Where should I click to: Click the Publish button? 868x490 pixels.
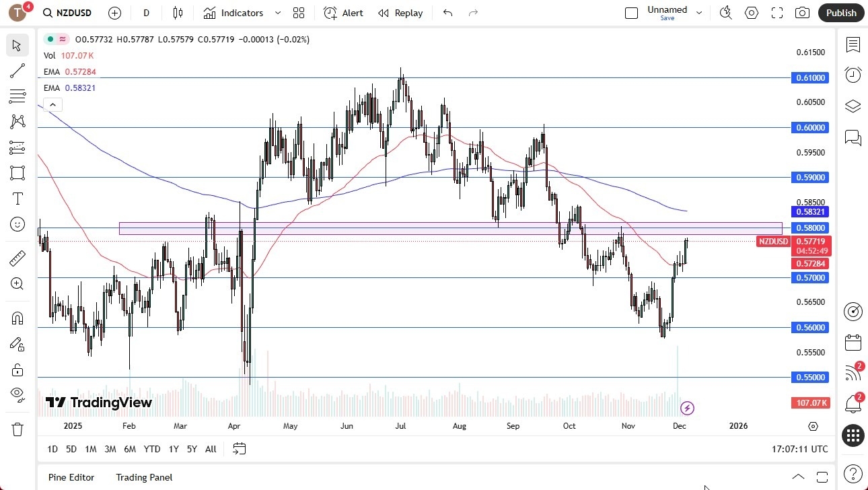(x=840, y=13)
